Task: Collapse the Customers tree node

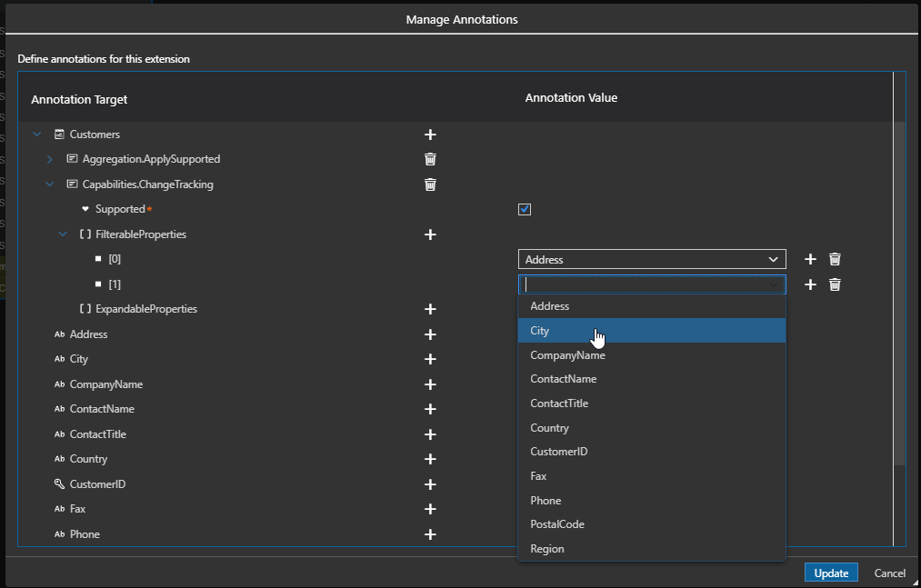Action: (x=37, y=135)
